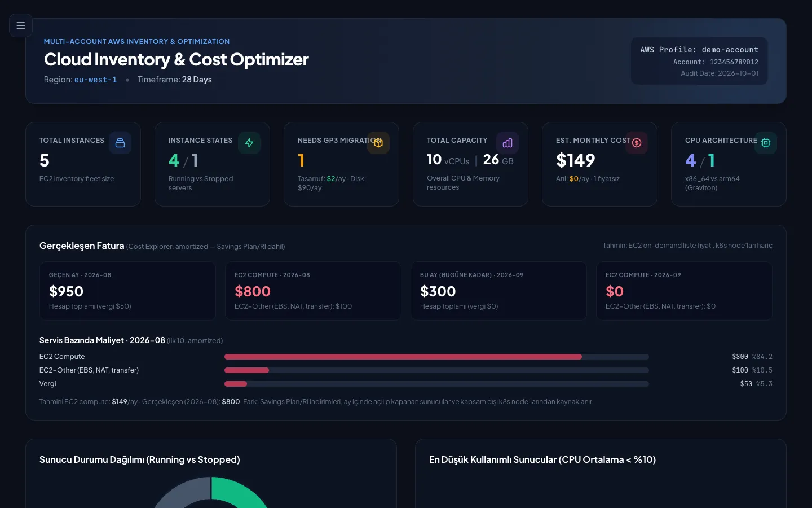Click the Total Instances server icon
The width and height of the screenshot is (812, 508).
120,143
